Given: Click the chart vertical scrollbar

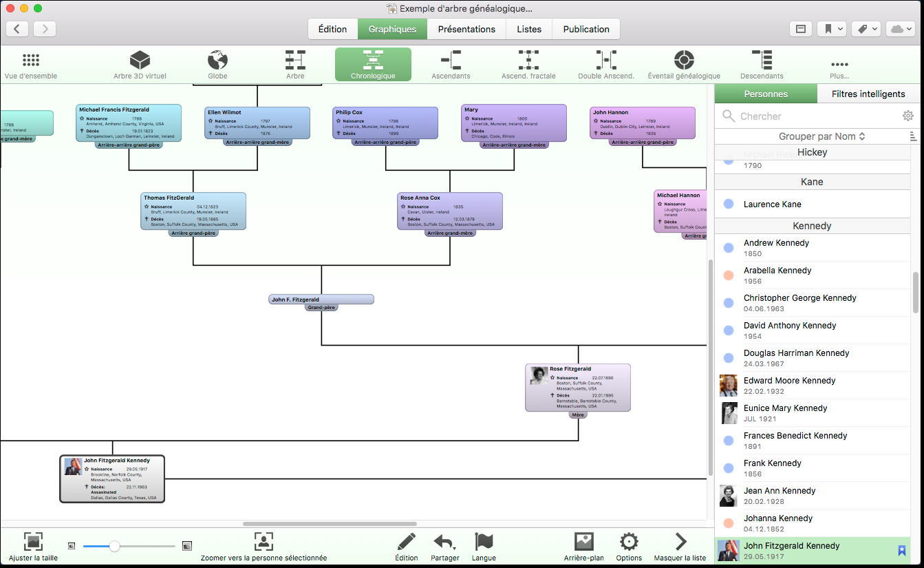Looking at the screenshot, I should point(710,367).
